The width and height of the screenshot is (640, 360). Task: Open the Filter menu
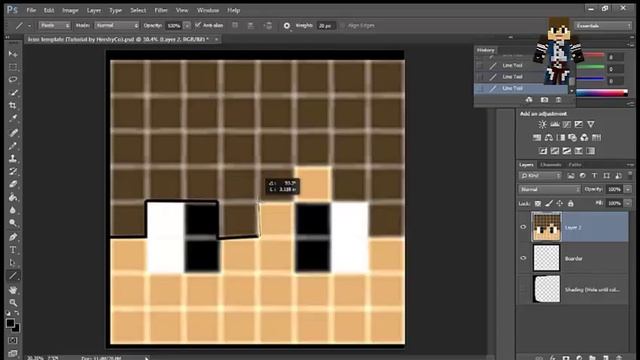(161, 10)
